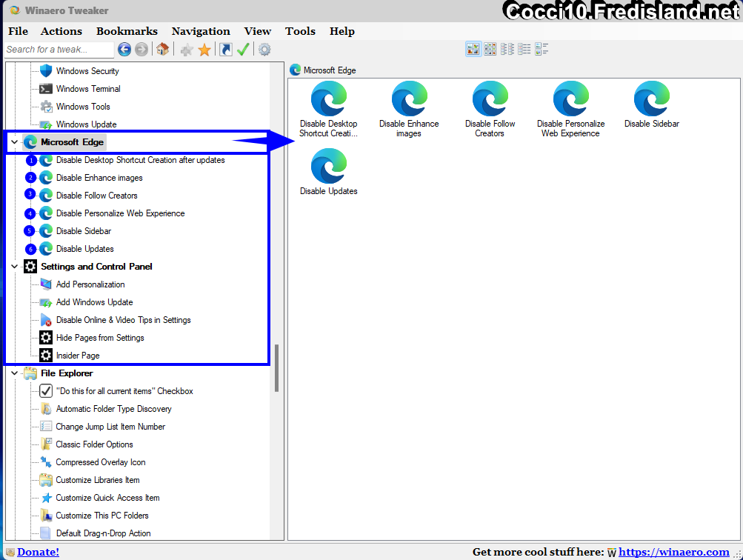
Task: Click the Donate! link
Action: coord(38,552)
